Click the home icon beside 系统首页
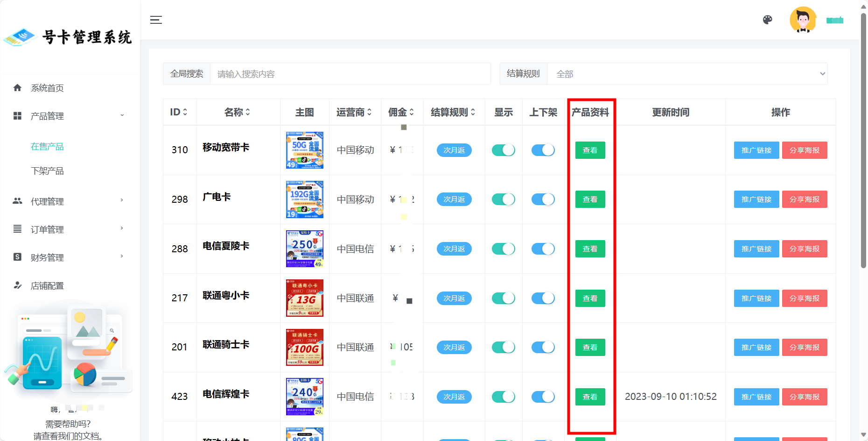The width and height of the screenshot is (868, 441). click(x=18, y=88)
